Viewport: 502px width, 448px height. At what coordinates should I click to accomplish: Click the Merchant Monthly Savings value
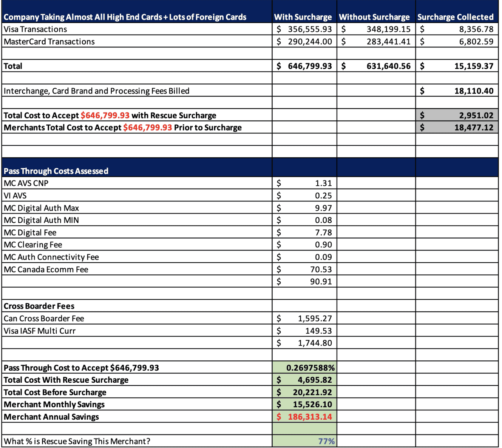(317, 404)
